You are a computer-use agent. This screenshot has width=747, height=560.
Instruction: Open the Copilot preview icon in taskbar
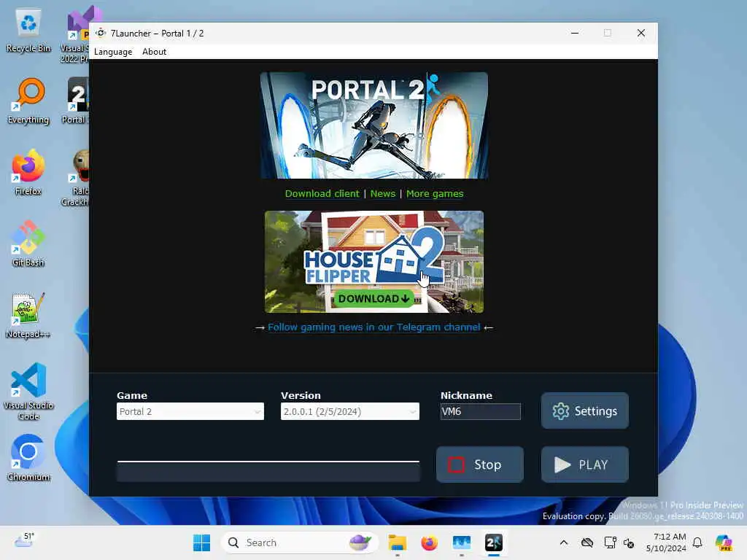[x=723, y=542]
